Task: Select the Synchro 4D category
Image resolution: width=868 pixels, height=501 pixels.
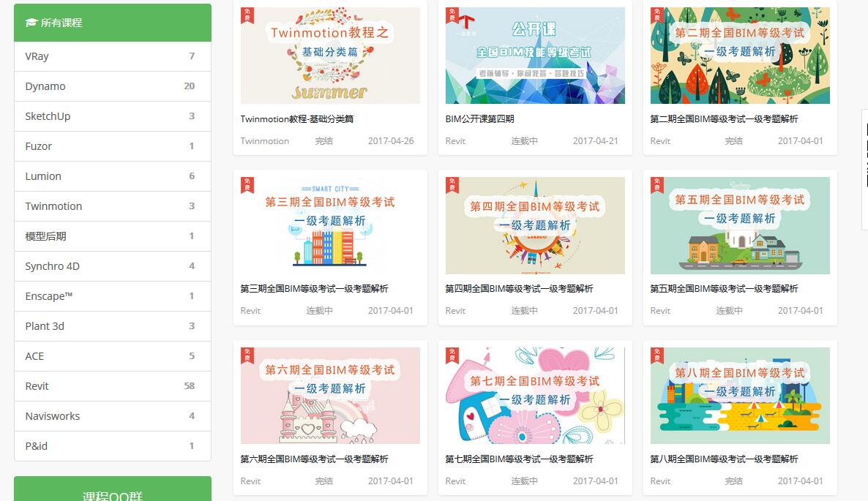Action: pos(113,266)
